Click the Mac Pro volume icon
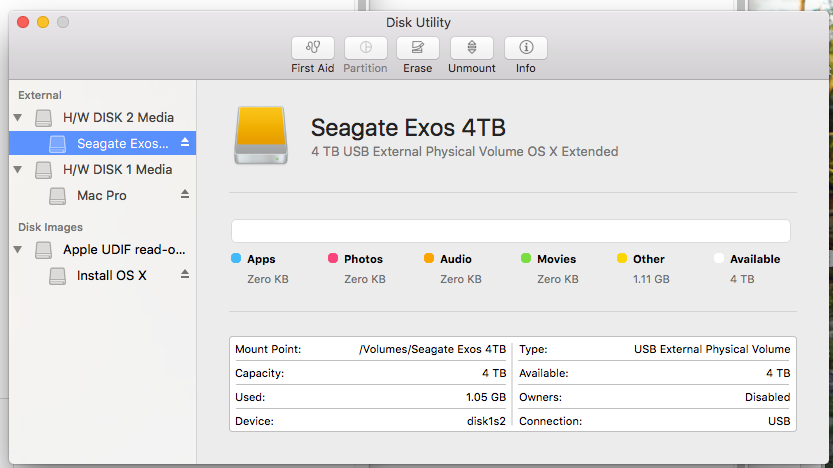Viewport: 833px width, 468px height. pos(57,196)
